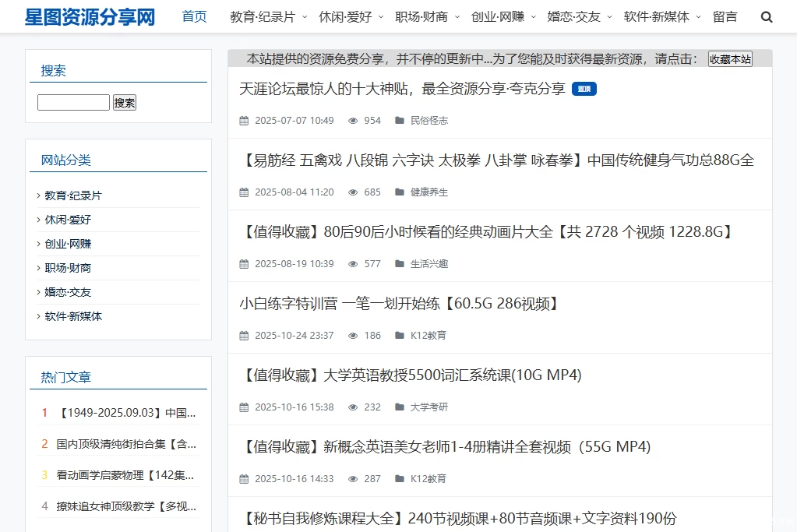
Task: Open the 小白练字特训营 article link
Action: pos(399,303)
